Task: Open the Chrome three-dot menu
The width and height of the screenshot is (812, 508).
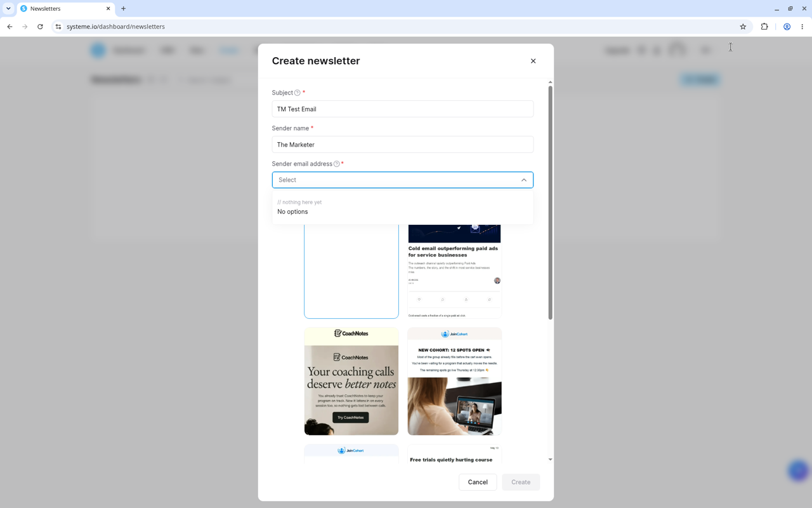Action: [802, 27]
